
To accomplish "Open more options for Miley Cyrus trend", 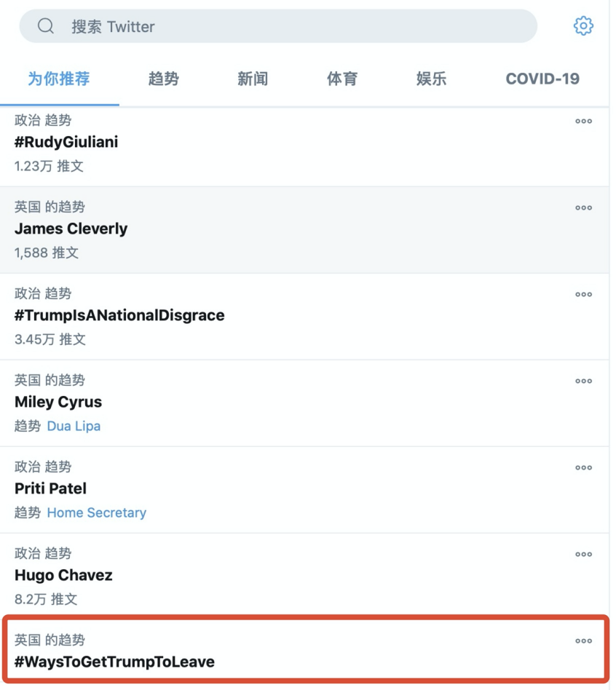I will tap(583, 381).
